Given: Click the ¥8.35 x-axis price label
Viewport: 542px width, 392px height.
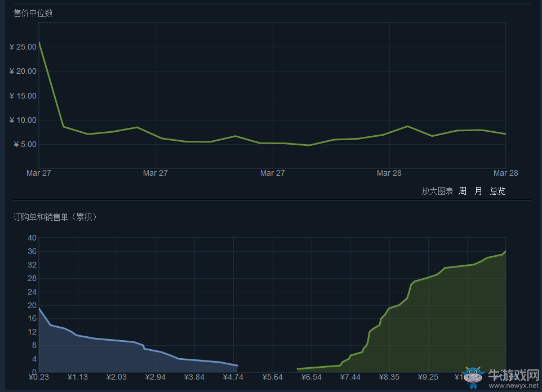Looking at the screenshot, I should click(x=389, y=377).
